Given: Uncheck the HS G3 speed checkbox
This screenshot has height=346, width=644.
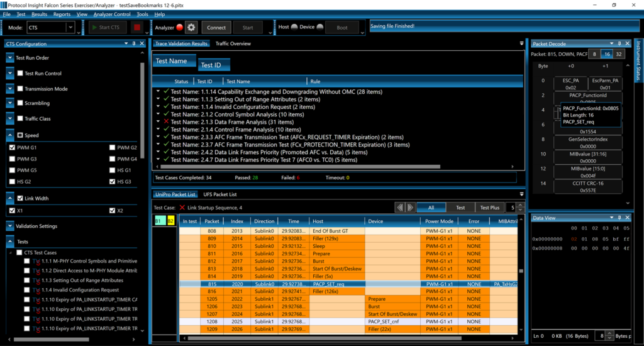Looking at the screenshot, I should tap(113, 182).
